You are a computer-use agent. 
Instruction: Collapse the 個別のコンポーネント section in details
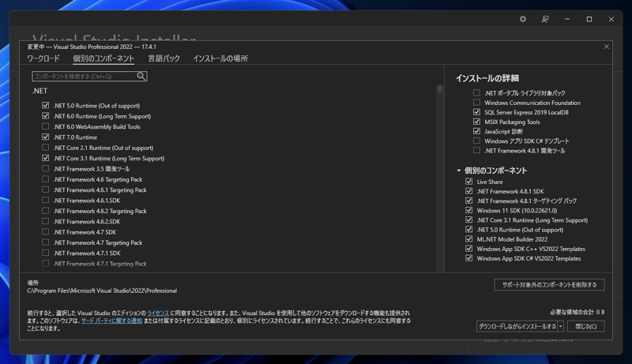459,171
